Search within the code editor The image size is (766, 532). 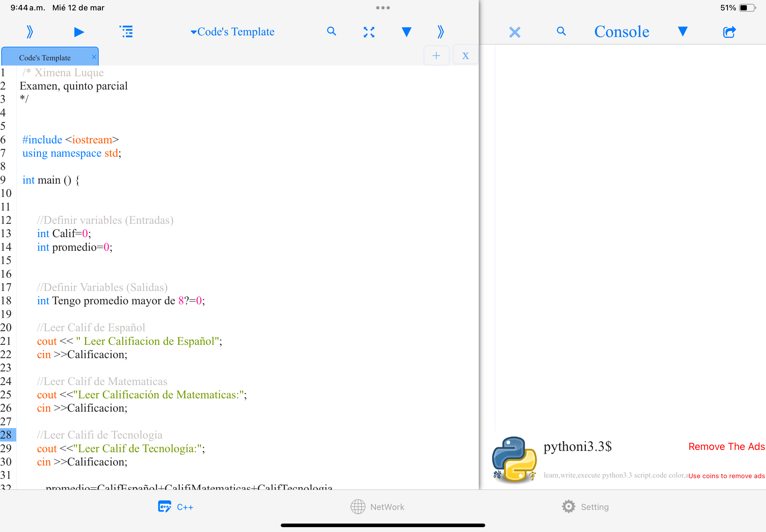click(331, 31)
